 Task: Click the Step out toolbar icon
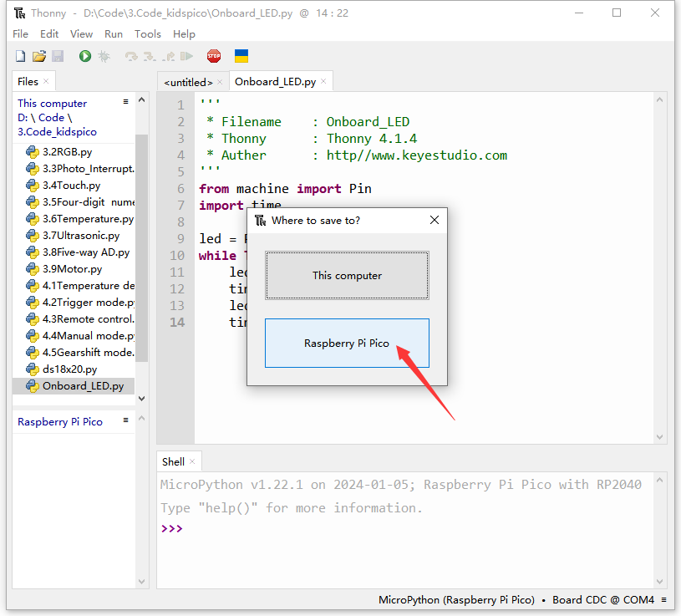(x=169, y=57)
